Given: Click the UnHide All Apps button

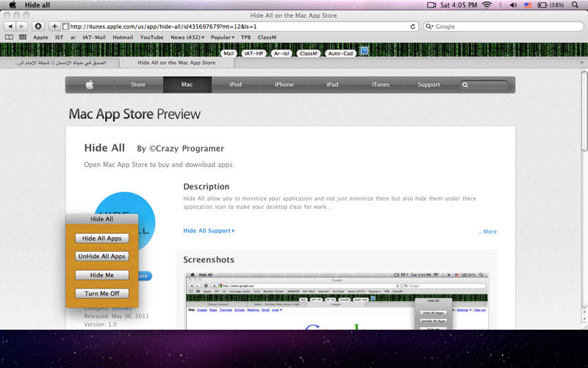Looking at the screenshot, I should click(x=102, y=256).
